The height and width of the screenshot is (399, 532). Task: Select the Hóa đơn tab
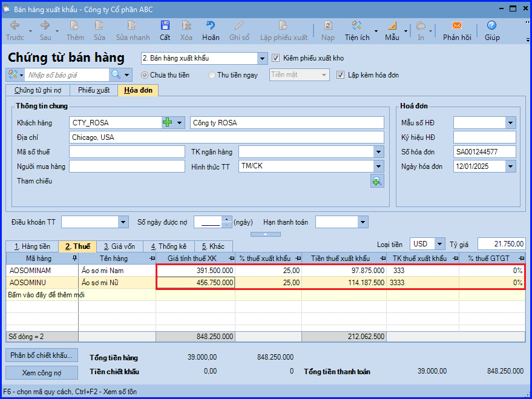(138, 90)
